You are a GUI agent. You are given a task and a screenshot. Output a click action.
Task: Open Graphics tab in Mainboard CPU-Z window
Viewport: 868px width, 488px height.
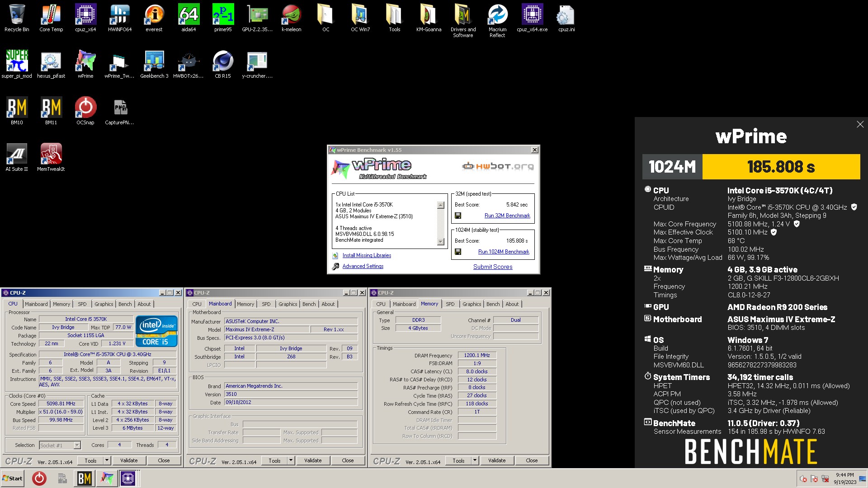pos(288,304)
